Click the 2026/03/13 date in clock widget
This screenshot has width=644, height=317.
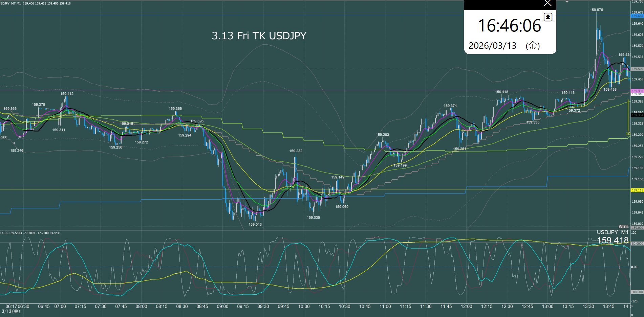(x=492, y=46)
